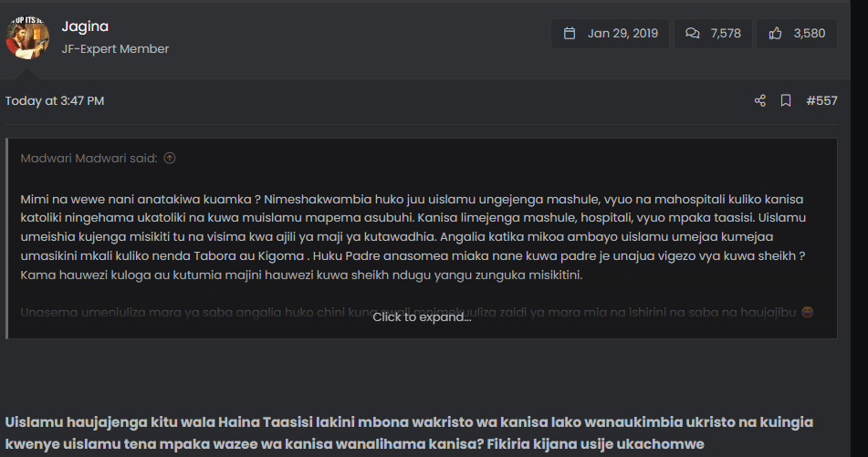Open Jagina's profile avatar picture
Viewport: 868px width, 457px height.
27,36
